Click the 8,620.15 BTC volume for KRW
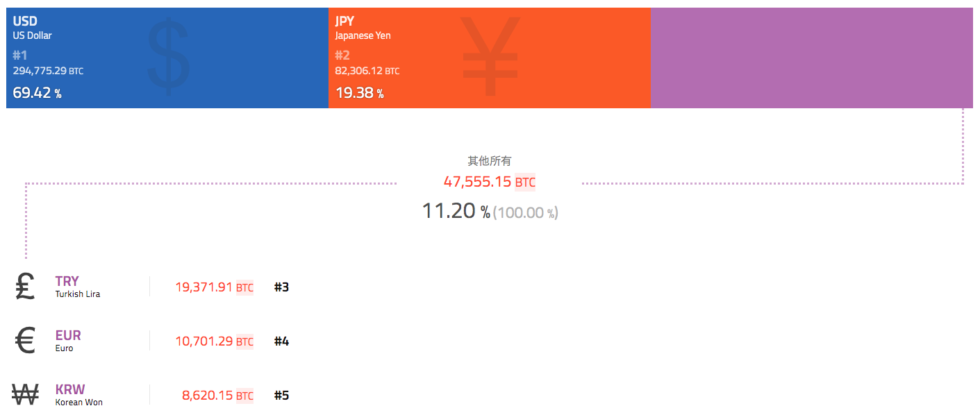 pyautogui.click(x=218, y=395)
